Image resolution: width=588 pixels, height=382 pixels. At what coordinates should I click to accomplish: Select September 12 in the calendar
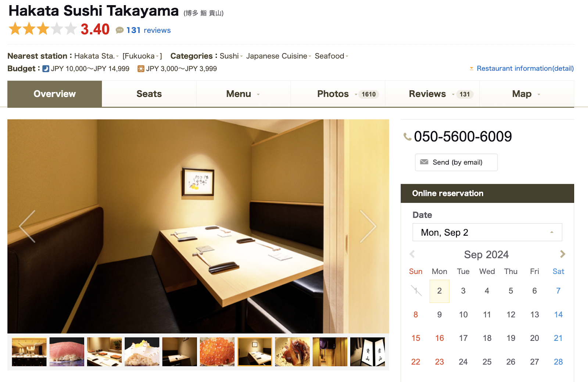pyautogui.click(x=510, y=314)
